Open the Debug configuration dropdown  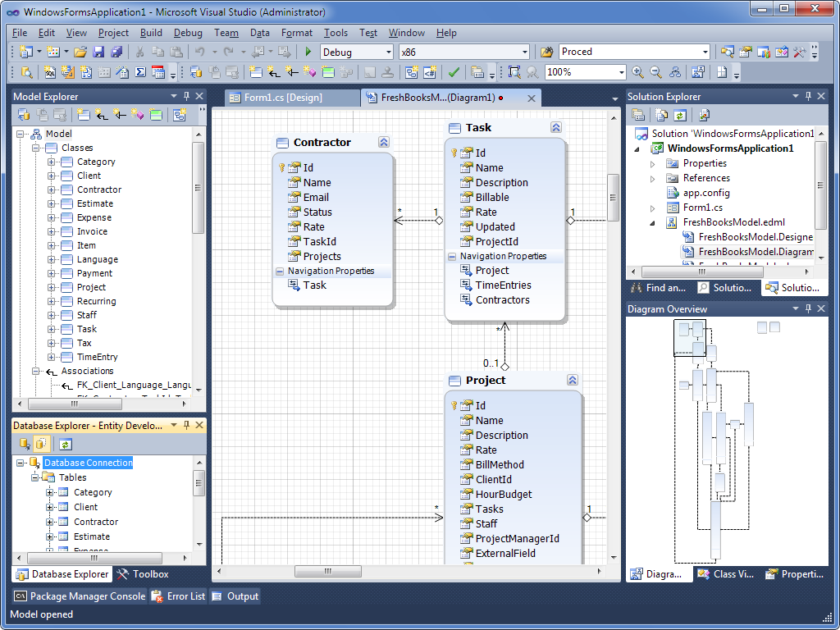[389, 52]
